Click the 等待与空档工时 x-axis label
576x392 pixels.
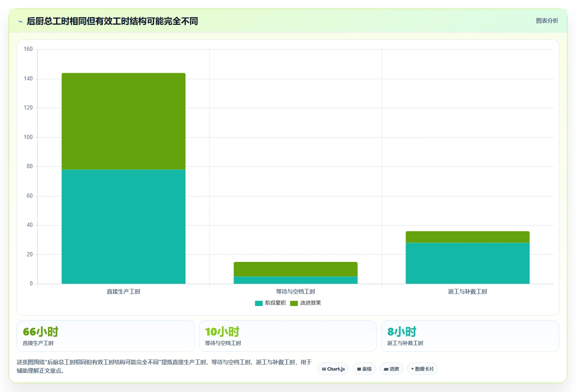(295, 292)
